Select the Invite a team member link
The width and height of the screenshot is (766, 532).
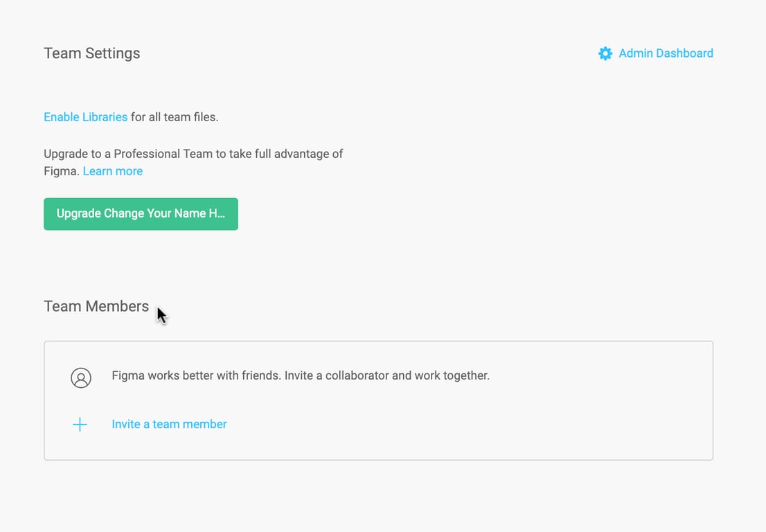pos(169,424)
